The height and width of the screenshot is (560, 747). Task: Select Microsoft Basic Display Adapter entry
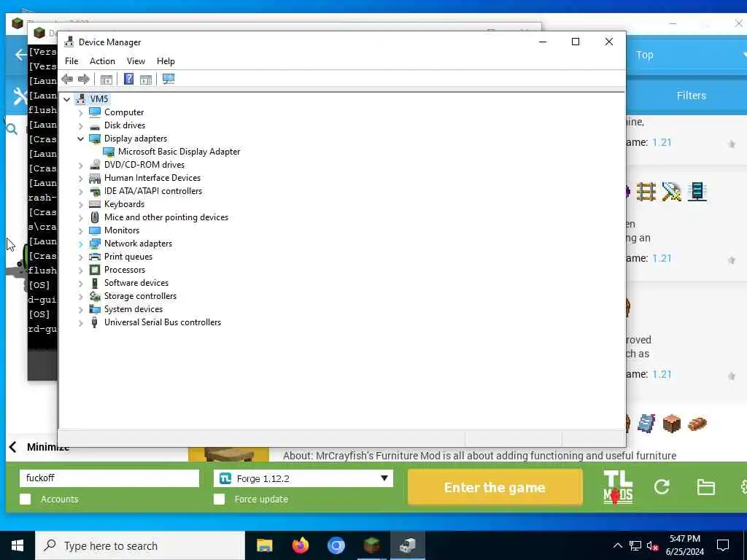(179, 152)
